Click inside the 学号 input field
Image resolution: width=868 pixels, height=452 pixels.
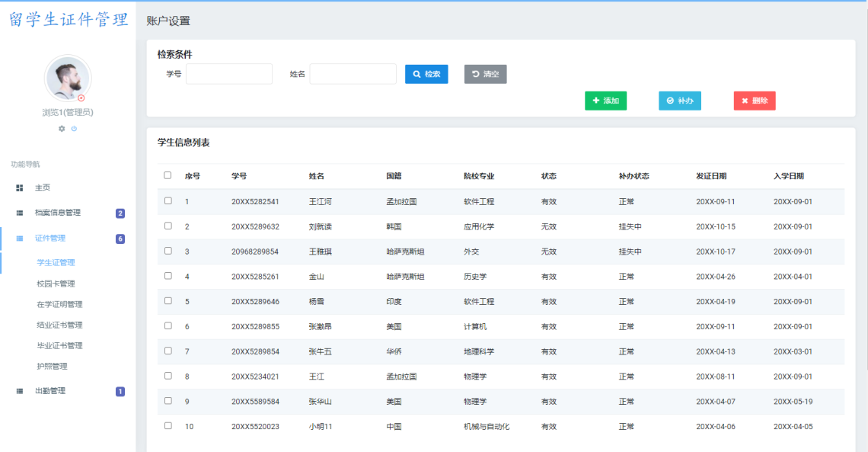(228, 74)
